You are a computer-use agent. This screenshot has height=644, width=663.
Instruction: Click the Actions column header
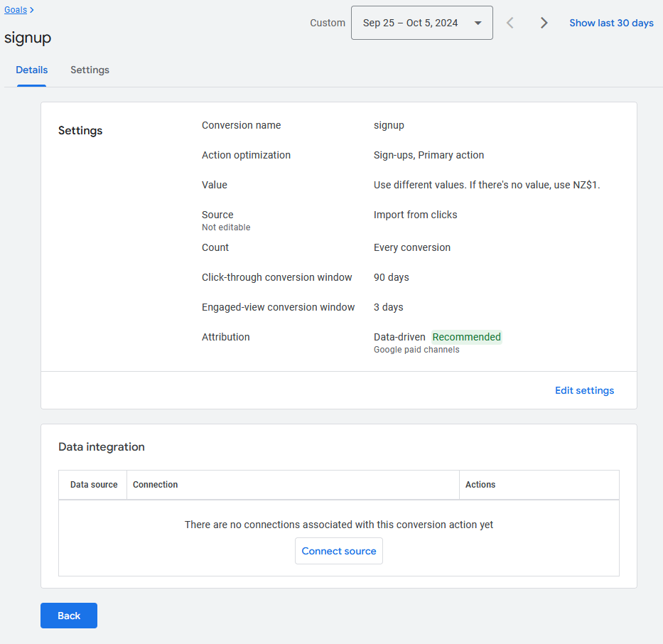tap(480, 485)
